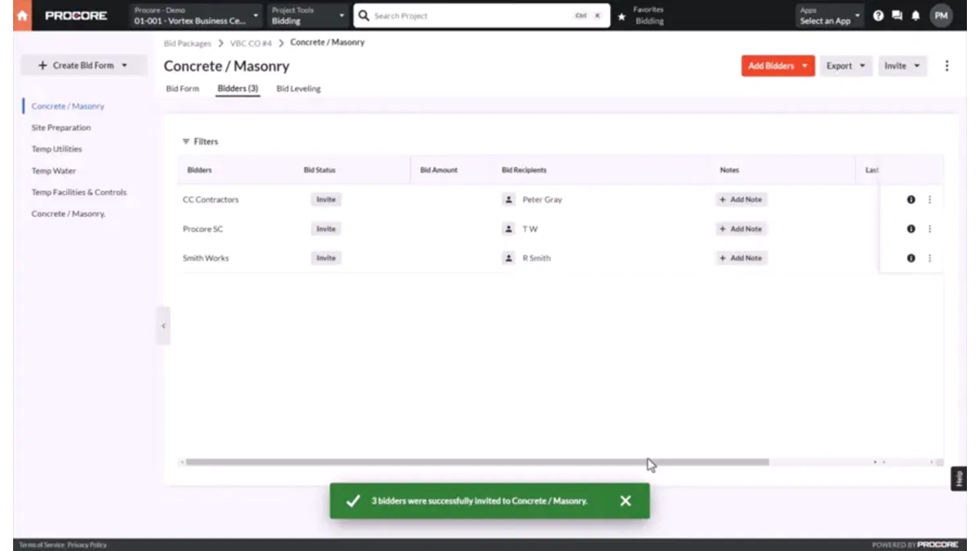Switch to the Bid Leveling tab

pos(299,88)
